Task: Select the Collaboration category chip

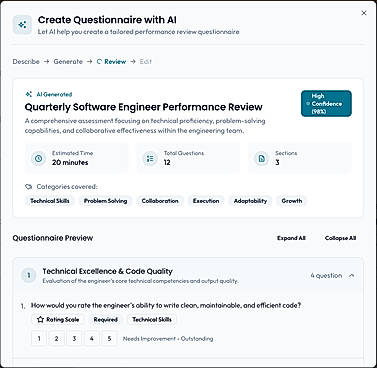Action: pyautogui.click(x=160, y=201)
